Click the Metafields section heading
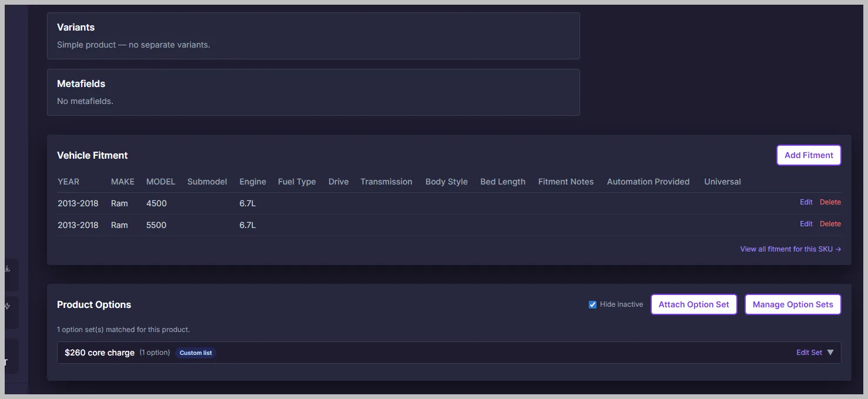 point(81,83)
